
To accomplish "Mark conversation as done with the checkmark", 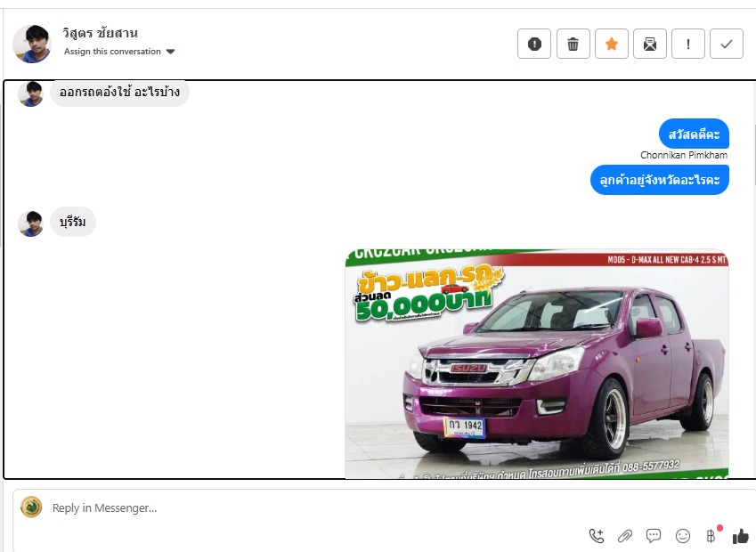I will (x=727, y=44).
